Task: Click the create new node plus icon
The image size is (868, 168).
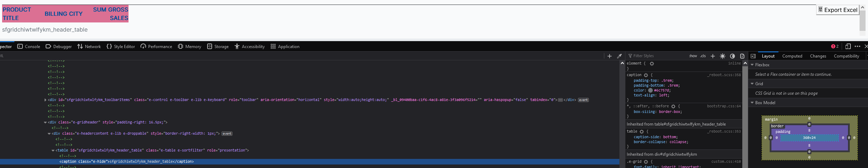Action: click(610, 56)
